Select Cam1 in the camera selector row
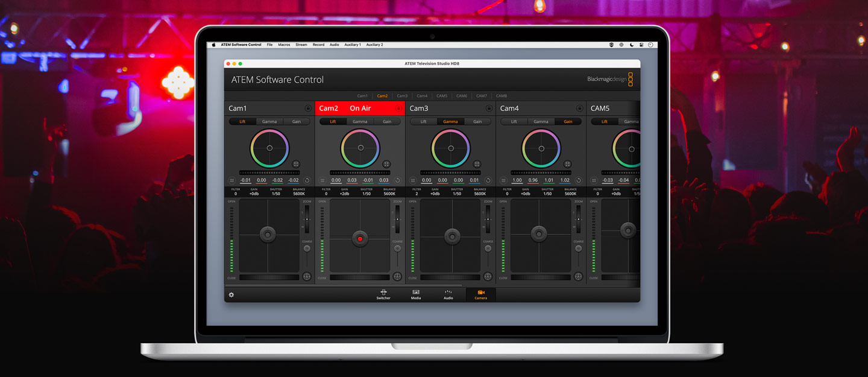 pyautogui.click(x=362, y=96)
